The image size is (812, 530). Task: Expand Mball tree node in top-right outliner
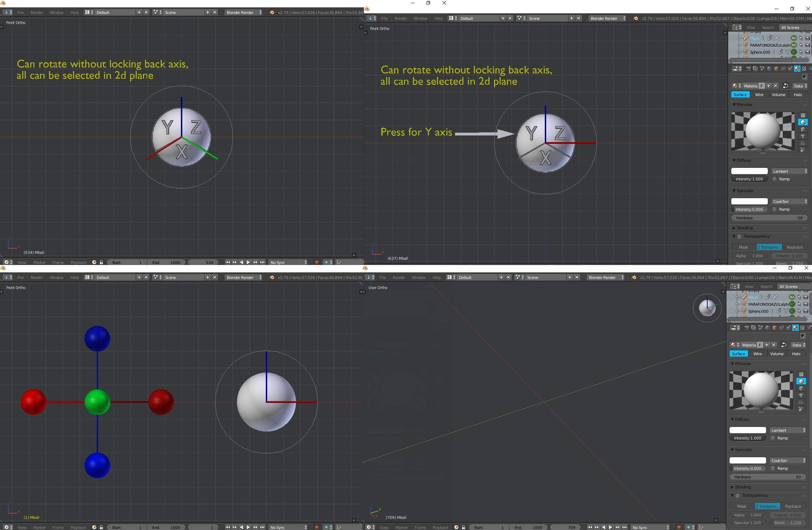[739, 38]
